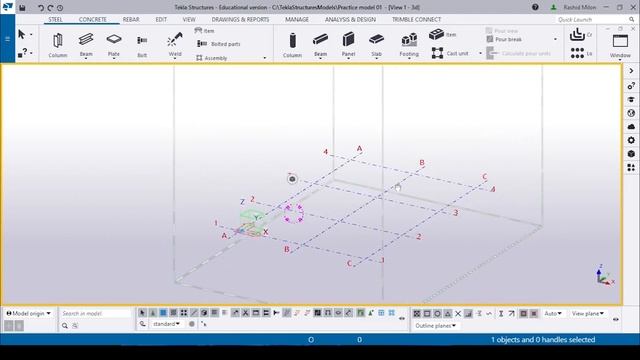Screen dimensions: 640x360
Task: Open the undo history clock icon
Action: point(60,8)
